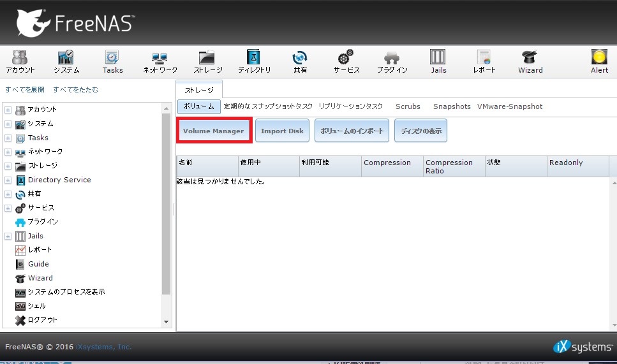Open the サービス gears toolbar icon
Screen dimensions: 617x364
tap(346, 62)
